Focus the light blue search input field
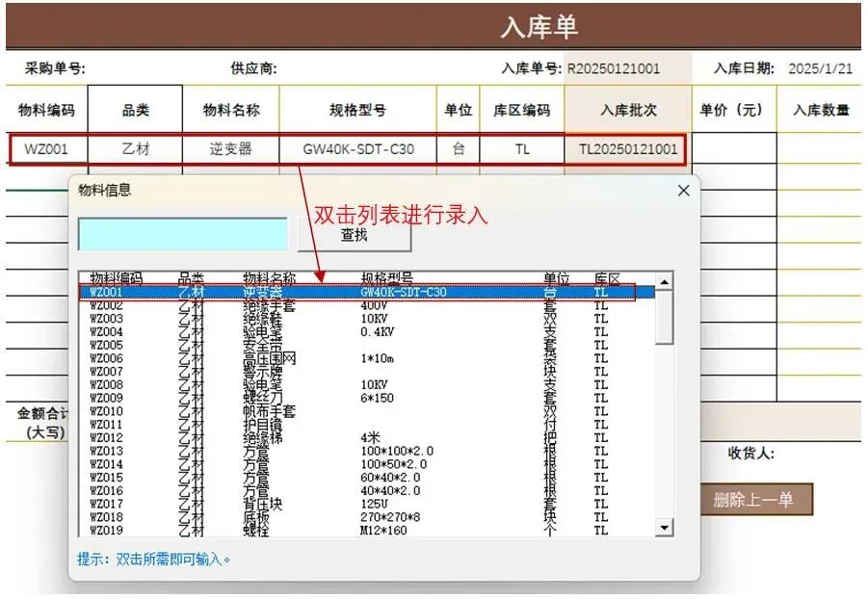Image resolution: width=868 pixels, height=599 pixels. 183,234
